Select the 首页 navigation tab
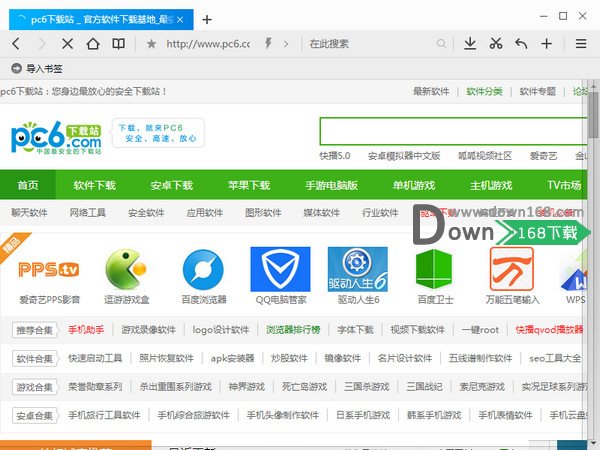The height and width of the screenshot is (450, 600). pos(28,185)
